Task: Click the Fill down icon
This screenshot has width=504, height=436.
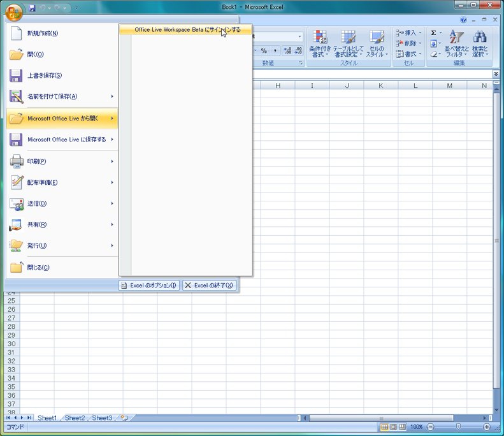Action: [x=434, y=43]
